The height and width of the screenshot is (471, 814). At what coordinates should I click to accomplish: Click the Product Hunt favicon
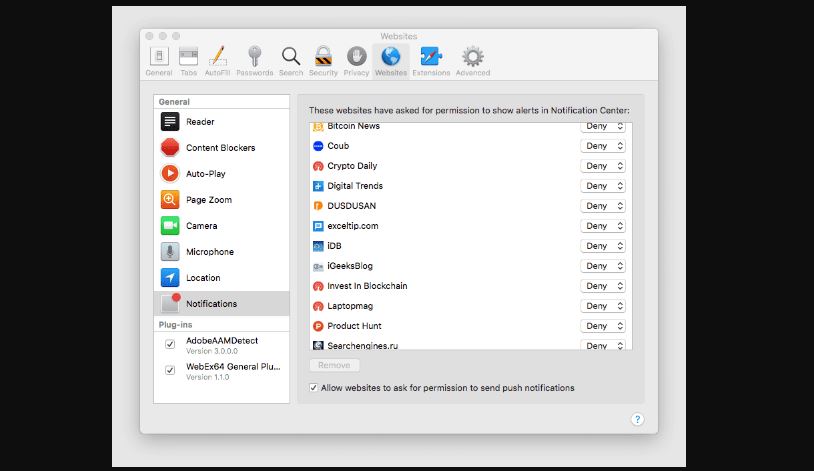(x=318, y=326)
